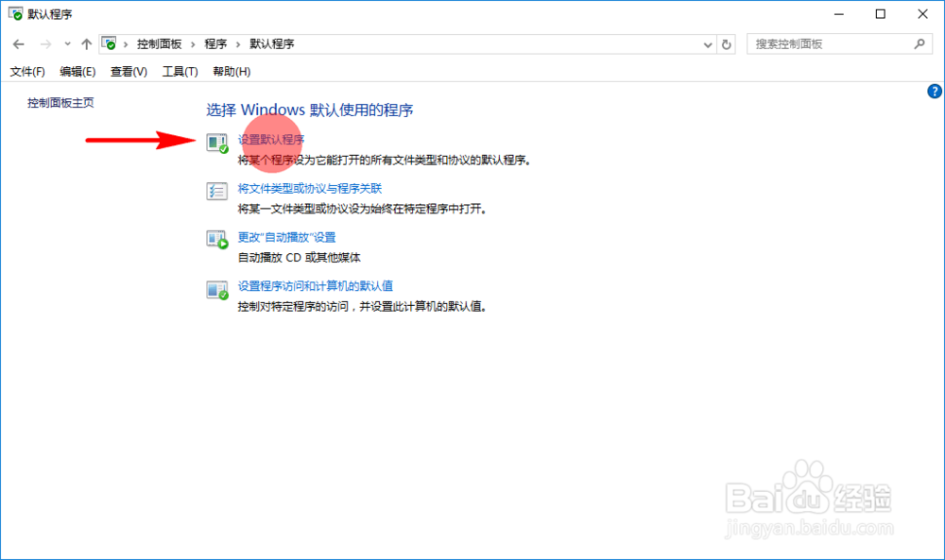Open 将文件类型或协议与程序关联 link
The width and height of the screenshot is (945, 560).
click(x=310, y=189)
